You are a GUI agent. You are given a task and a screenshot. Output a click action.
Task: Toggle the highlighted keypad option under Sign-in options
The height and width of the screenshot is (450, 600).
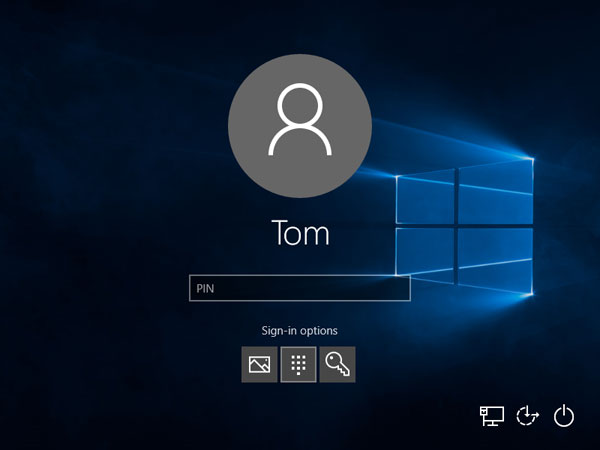(x=298, y=365)
